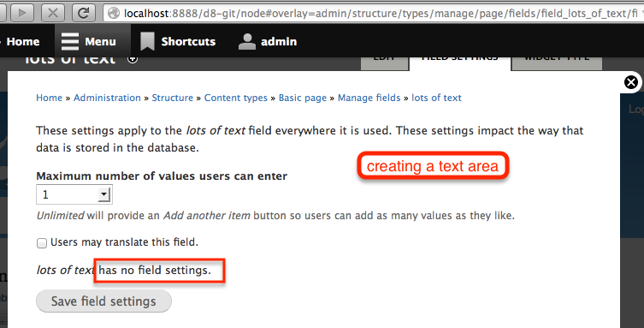
Task: Open the Menu hamburger icon in toolbar
Action: (x=70, y=41)
